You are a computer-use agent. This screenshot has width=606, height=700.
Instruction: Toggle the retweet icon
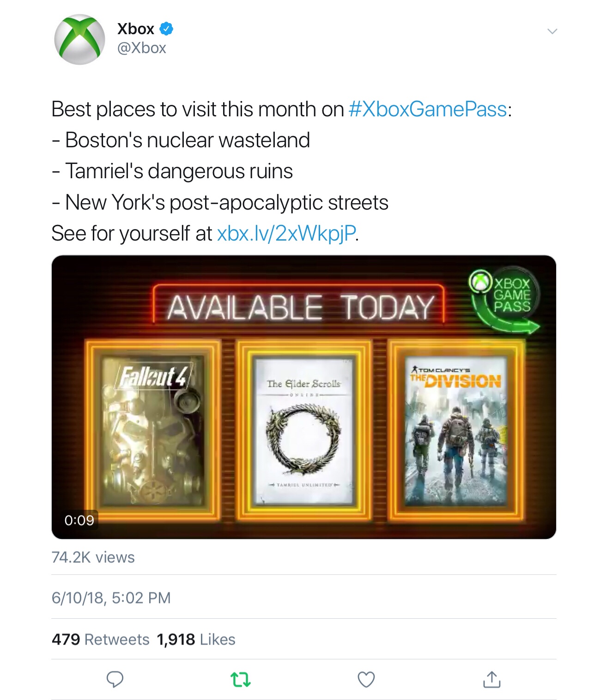(x=240, y=679)
